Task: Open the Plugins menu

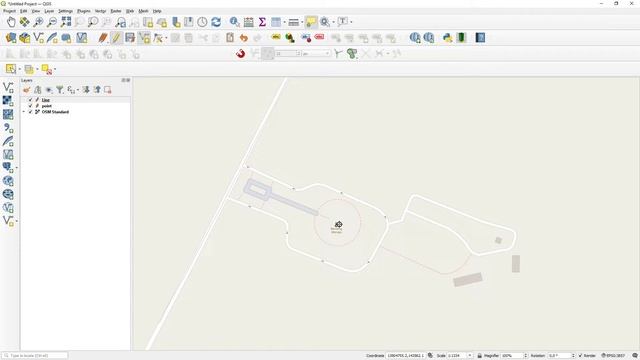Action: [x=84, y=11]
